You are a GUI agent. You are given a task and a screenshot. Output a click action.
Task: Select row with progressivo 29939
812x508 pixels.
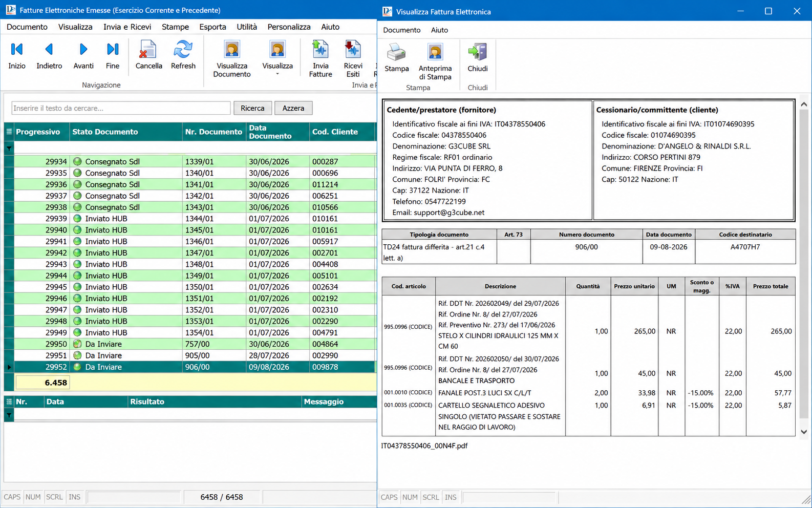tap(195, 219)
